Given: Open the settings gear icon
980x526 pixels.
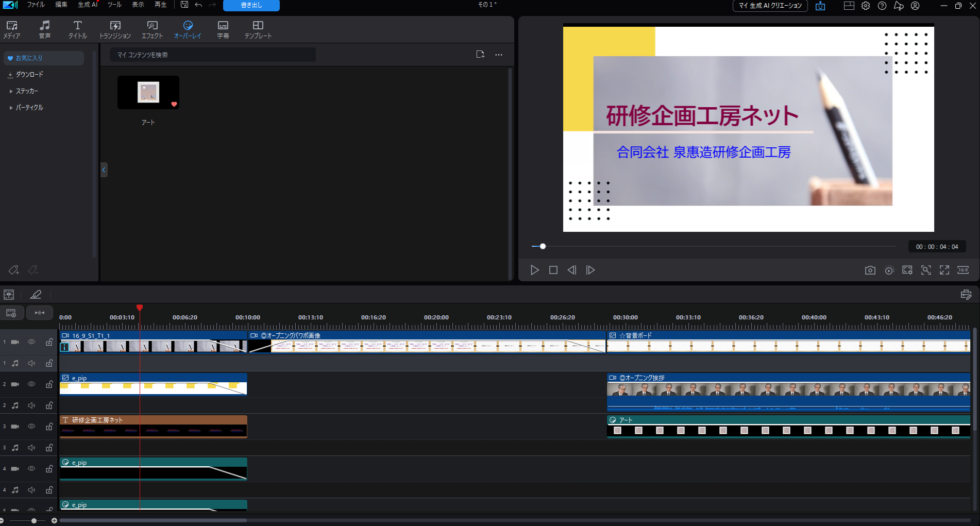Looking at the screenshot, I should (866, 6).
